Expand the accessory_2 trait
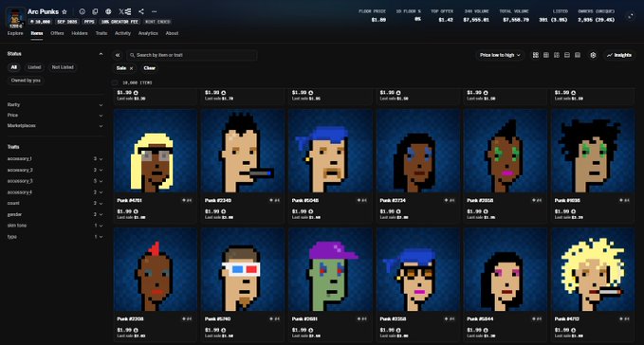644x345 pixels. (55, 170)
